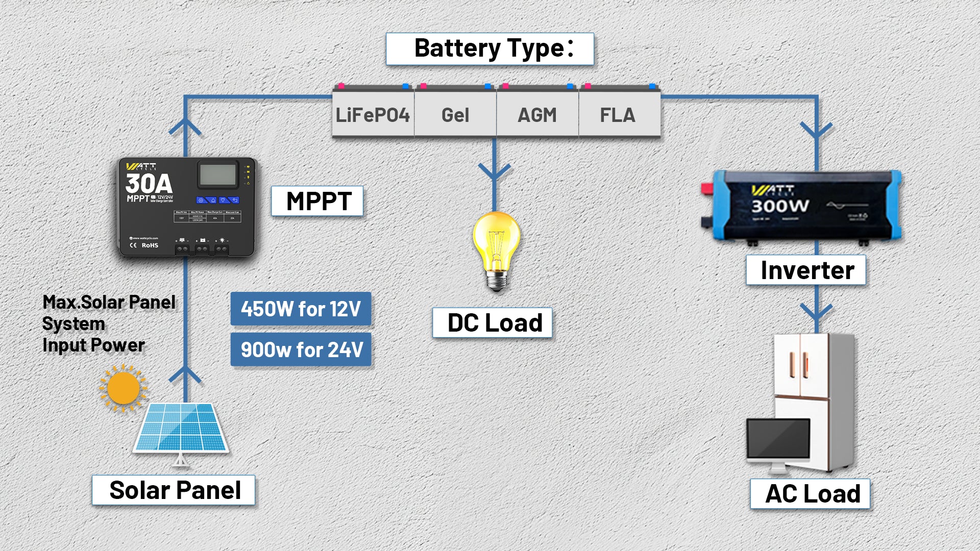Click the Battery Type heading box
This screenshot has height=551, width=980.
(x=489, y=49)
